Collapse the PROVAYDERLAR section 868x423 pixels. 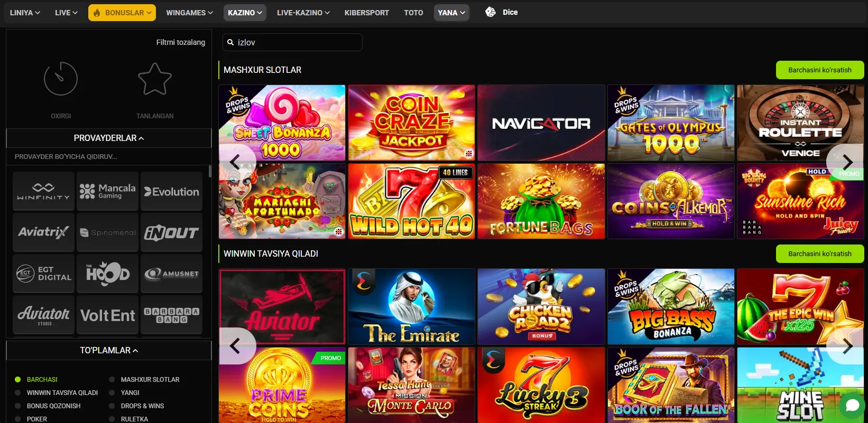109,138
